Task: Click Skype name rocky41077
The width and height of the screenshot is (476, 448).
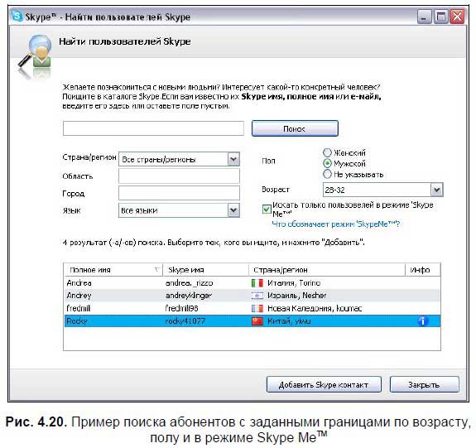Action: 185,321
